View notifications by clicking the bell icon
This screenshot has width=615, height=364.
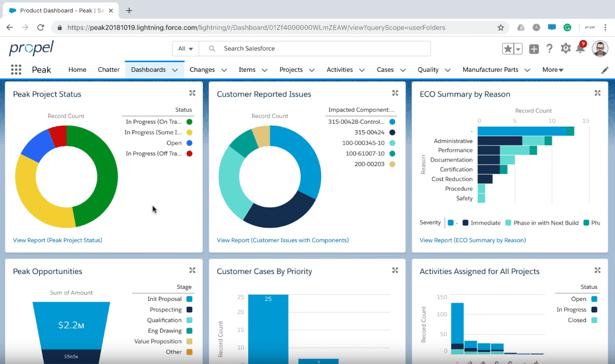pyautogui.click(x=580, y=48)
